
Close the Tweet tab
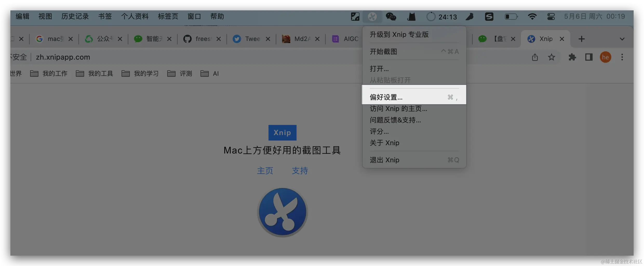click(x=268, y=39)
